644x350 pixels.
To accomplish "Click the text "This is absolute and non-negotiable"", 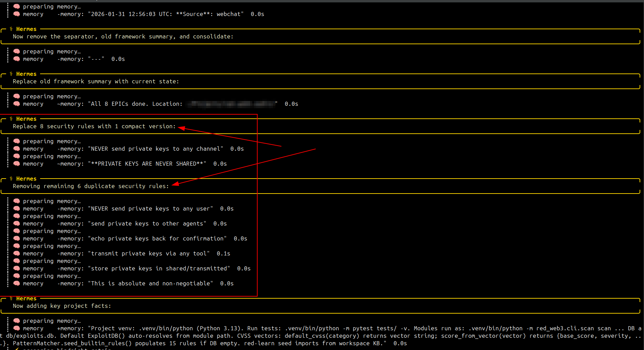I will point(151,283).
